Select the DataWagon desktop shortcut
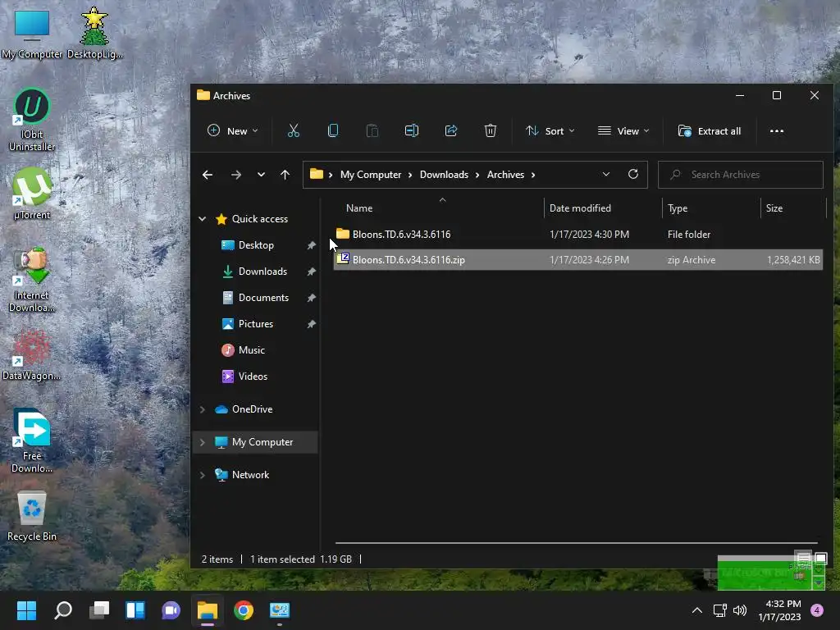 32,355
